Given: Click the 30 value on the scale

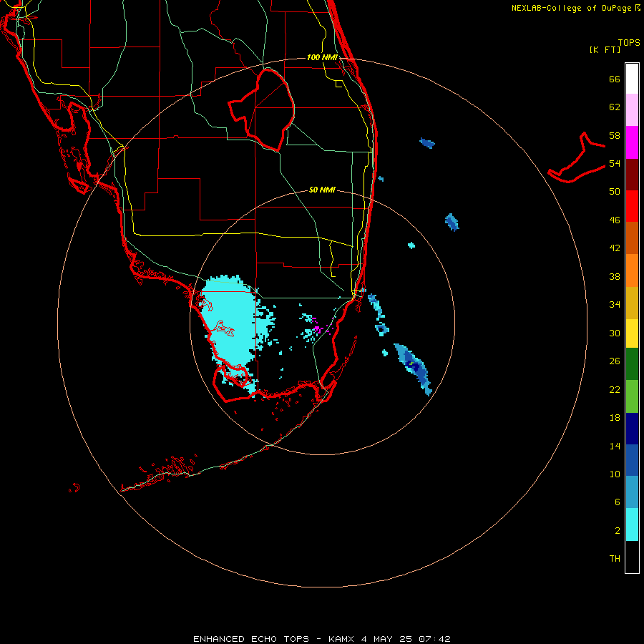Looking at the screenshot, I should (615, 333).
